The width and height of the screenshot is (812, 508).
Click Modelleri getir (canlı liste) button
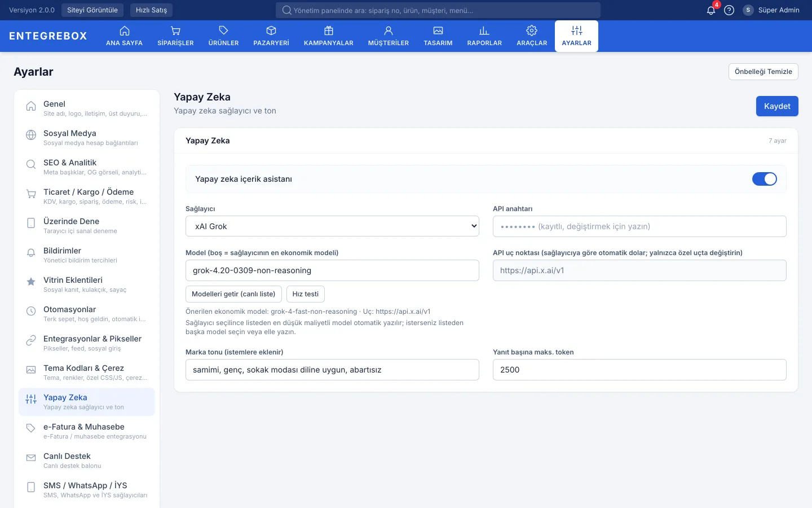click(233, 294)
